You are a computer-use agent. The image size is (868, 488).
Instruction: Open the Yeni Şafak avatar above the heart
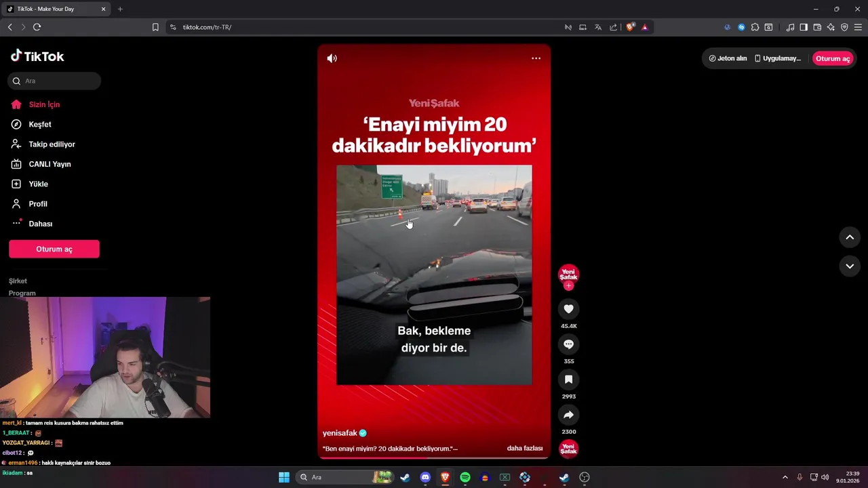(x=568, y=274)
